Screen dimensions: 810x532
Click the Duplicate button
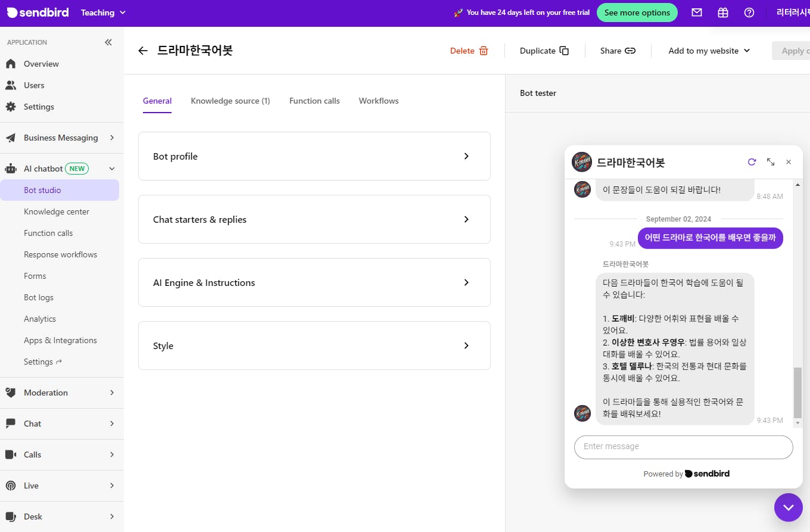544,51
